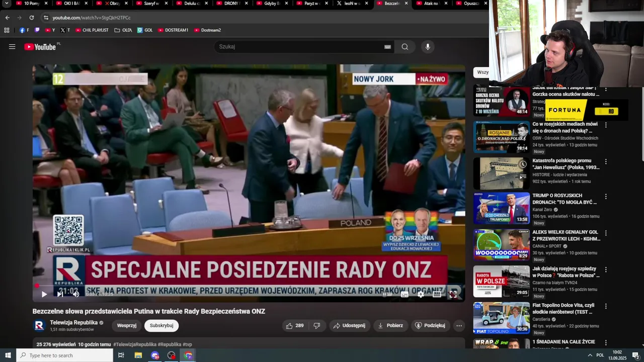Open options for TRUMP O ROSYJSKICH DRONACH
Screen dimensions: 644x362
pyautogui.click(x=606, y=197)
